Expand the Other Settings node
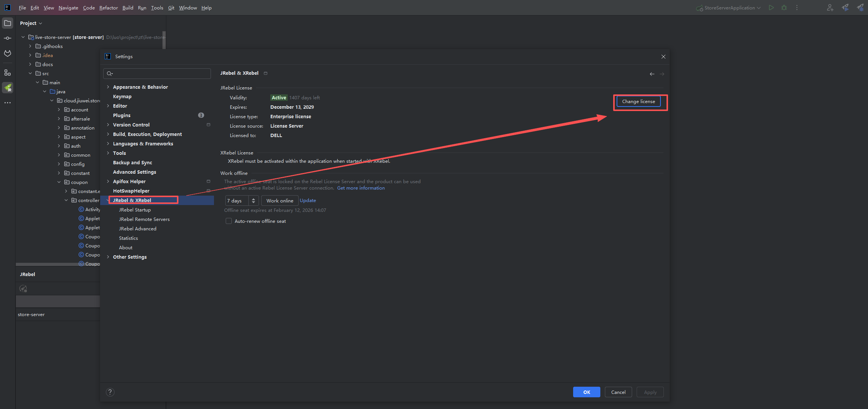Screen dimensions: 868x409 [x=108, y=257]
